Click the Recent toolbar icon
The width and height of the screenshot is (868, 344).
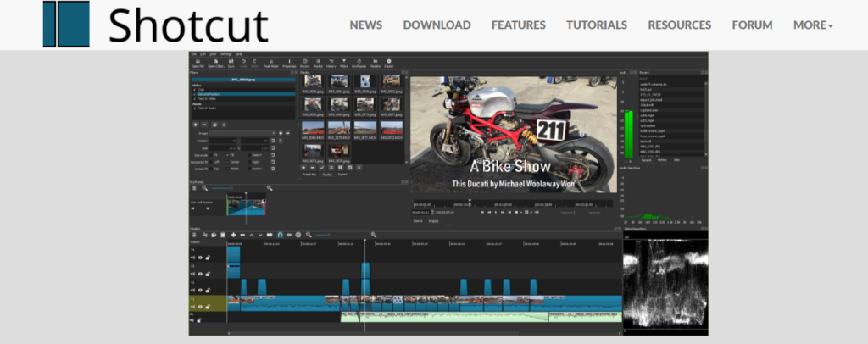[x=304, y=63]
